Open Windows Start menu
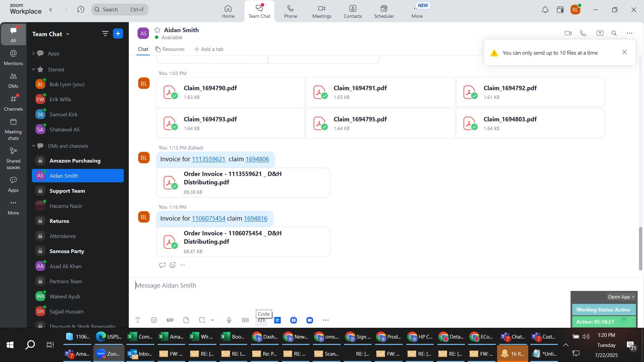Image resolution: width=644 pixels, height=362 pixels. [x=10, y=345]
